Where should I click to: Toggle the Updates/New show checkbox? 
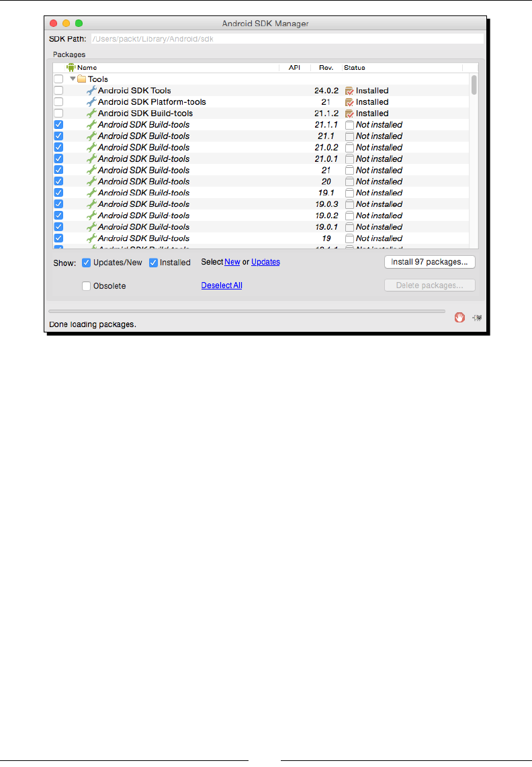click(x=86, y=263)
